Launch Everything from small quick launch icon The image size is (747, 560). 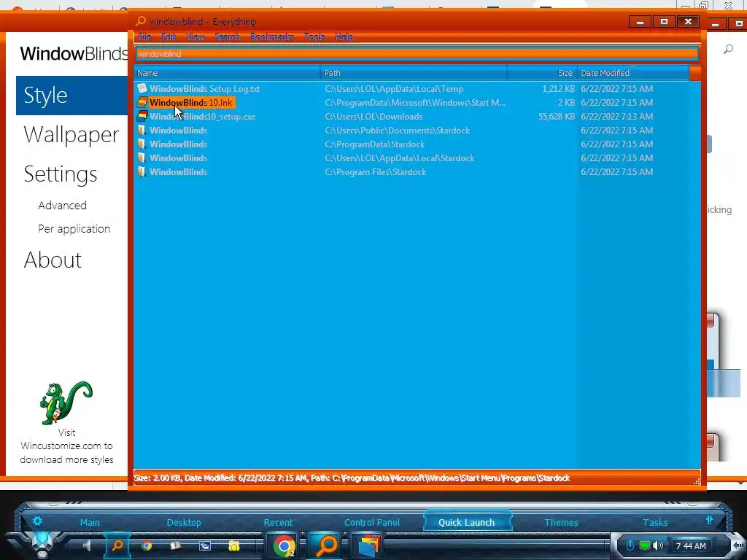[117, 545]
